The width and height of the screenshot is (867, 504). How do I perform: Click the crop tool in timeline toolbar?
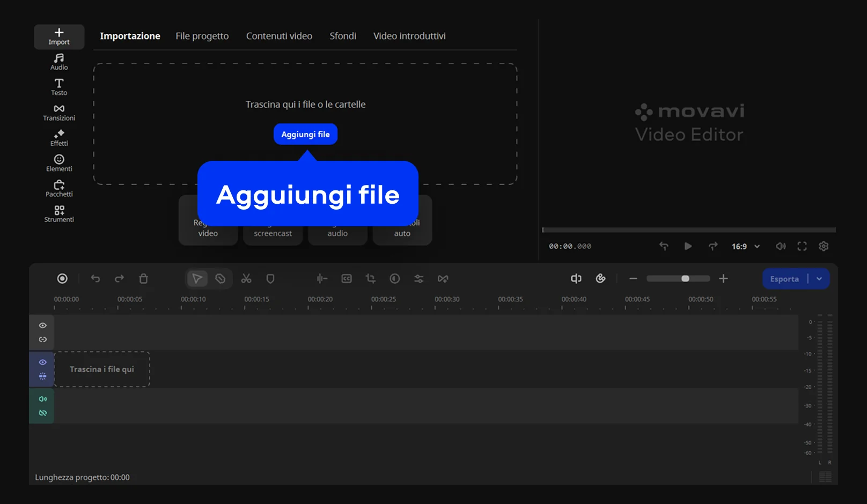[371, 279]
